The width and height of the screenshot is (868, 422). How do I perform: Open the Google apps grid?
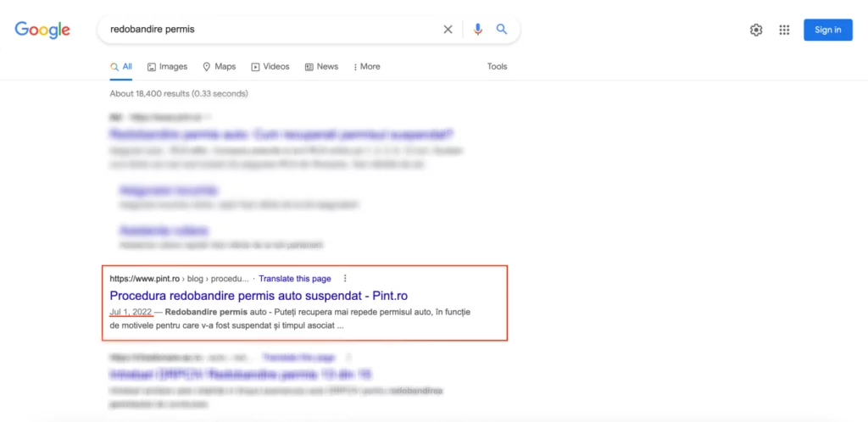[784, 31]
